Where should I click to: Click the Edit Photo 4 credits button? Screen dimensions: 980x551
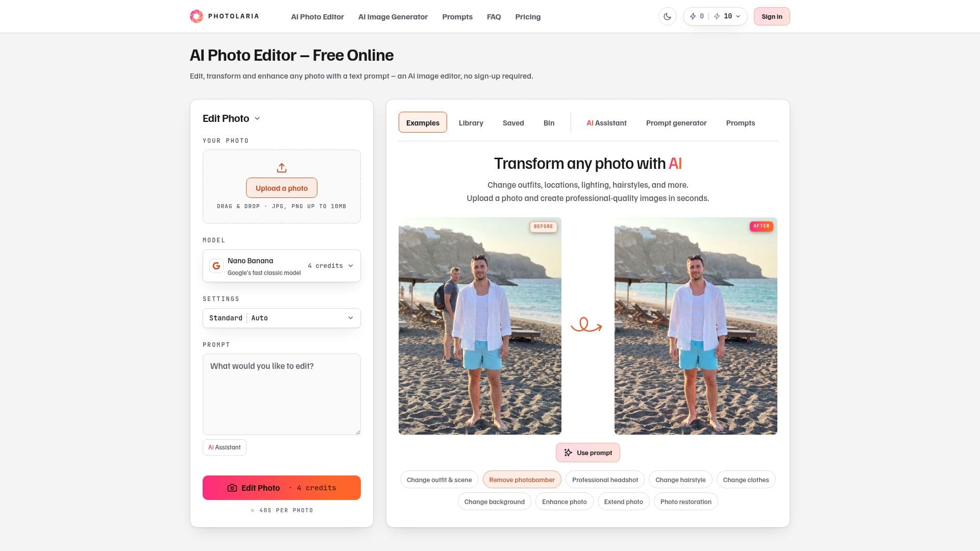(x=282, y=488)
